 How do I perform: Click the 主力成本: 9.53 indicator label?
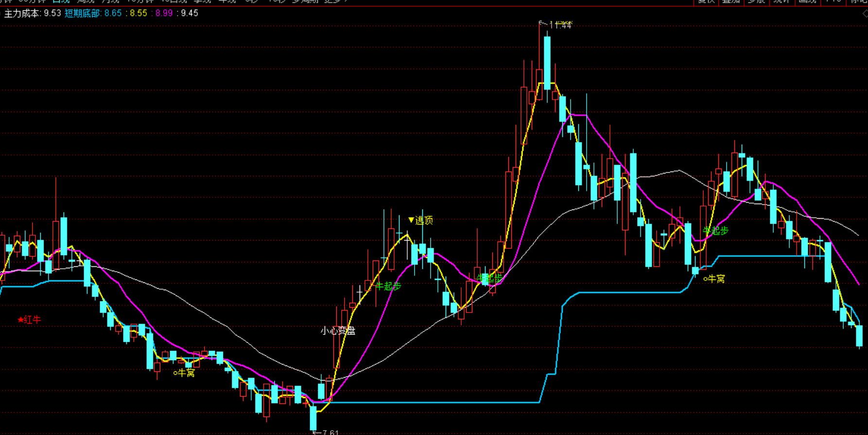(33, 13)
